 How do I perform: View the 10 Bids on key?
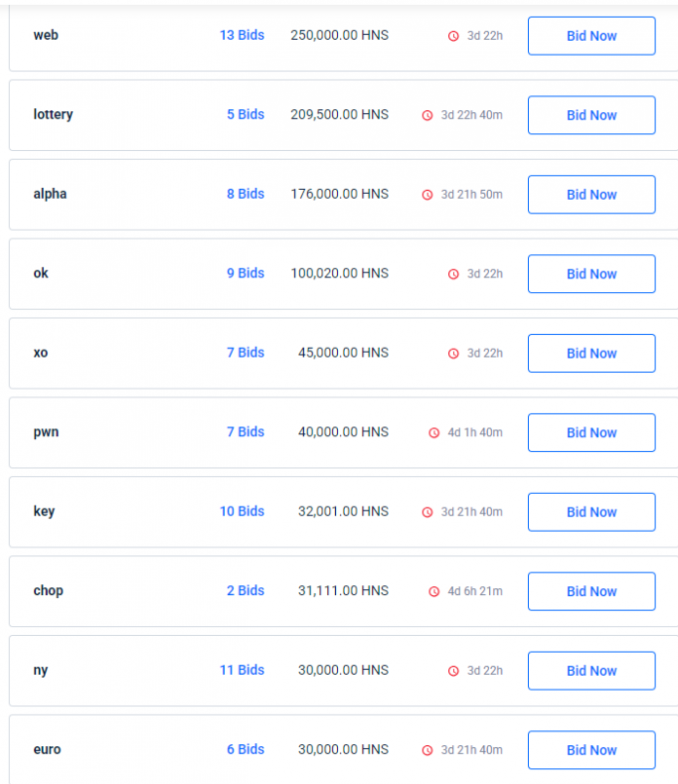pyautogui.click(x=242, y=511)
